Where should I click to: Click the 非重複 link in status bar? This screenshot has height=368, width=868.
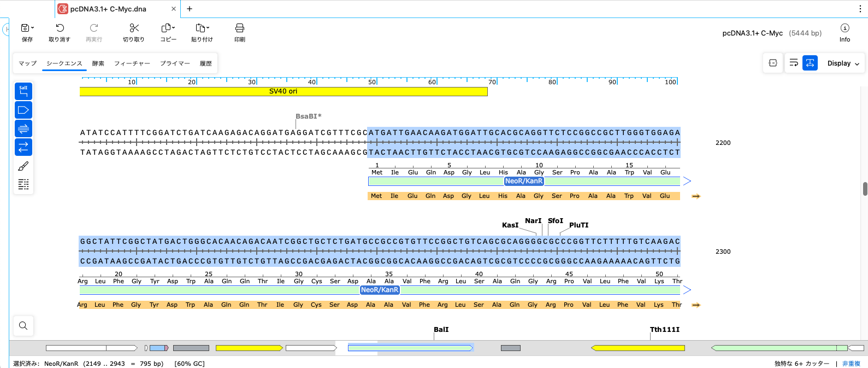click(851, 364)
